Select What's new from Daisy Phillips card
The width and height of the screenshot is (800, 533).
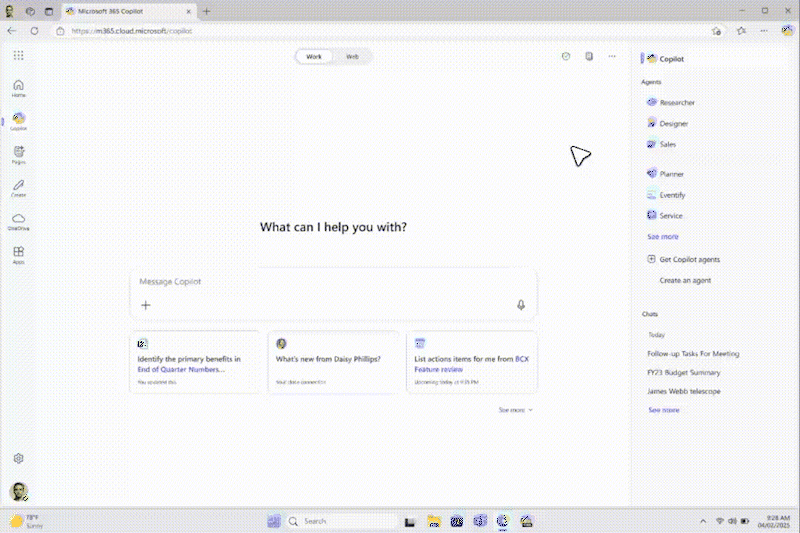[x=333, y=362]
